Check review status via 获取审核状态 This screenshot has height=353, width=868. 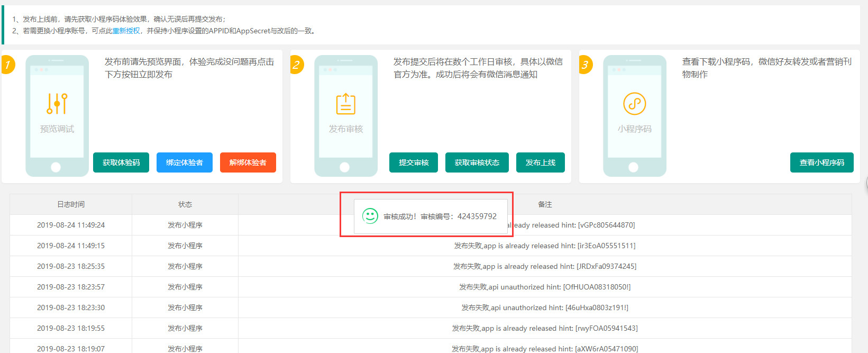click(x=477, y=162)
